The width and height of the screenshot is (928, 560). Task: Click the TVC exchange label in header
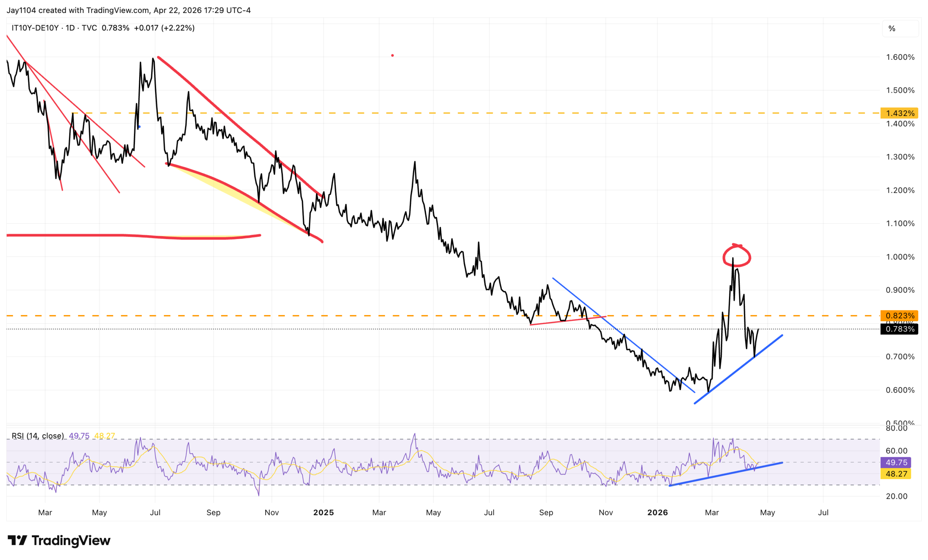[89, 28]
